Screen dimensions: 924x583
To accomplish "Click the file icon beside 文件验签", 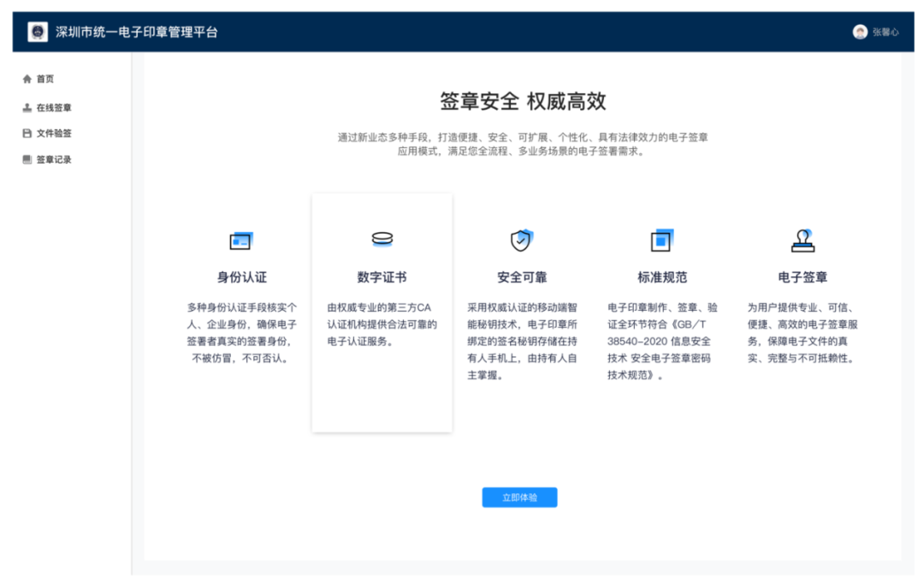I will (27, 134).
